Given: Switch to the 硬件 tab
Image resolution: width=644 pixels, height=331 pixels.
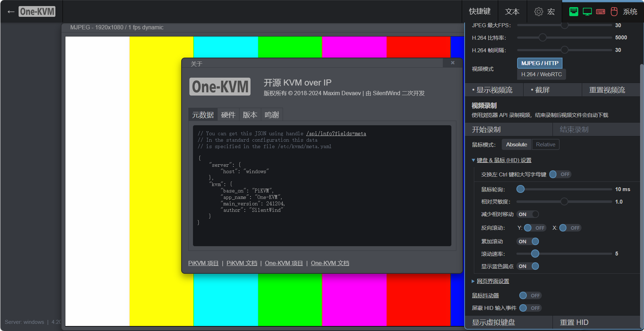Looking at the screenshot, I should click(228, 115).
